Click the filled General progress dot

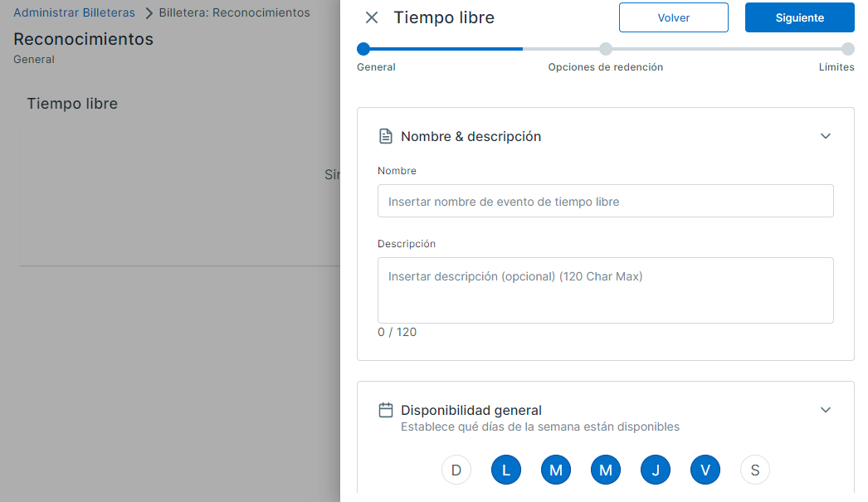[x=363, y=49]
